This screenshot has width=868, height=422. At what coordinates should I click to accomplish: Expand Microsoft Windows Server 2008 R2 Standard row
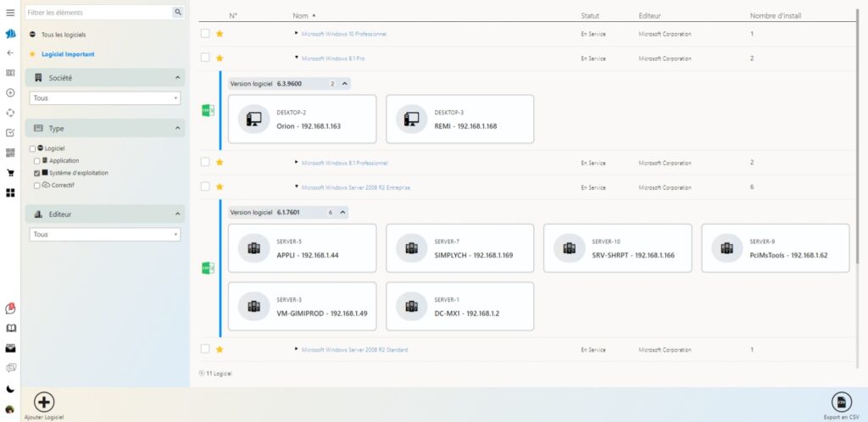(x=297, y=349)
